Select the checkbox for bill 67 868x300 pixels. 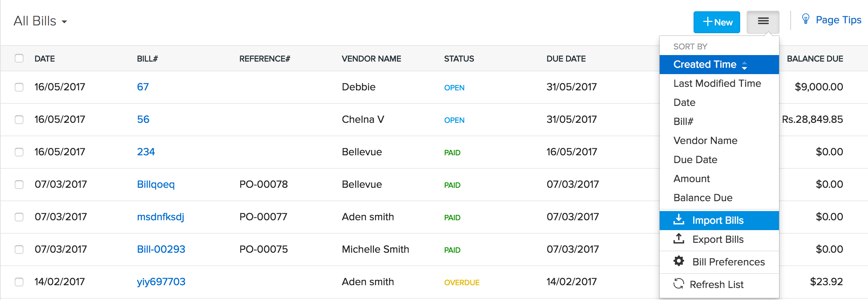19,87
